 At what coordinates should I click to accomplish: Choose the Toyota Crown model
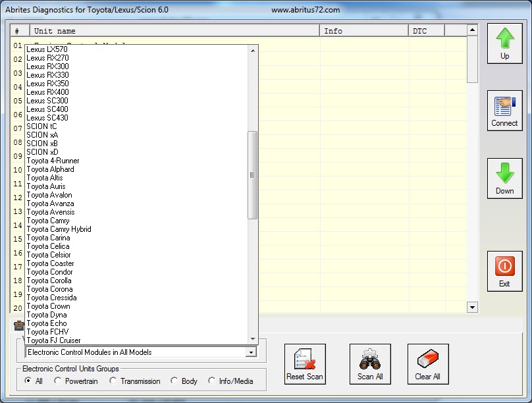(x=137, y=306)
